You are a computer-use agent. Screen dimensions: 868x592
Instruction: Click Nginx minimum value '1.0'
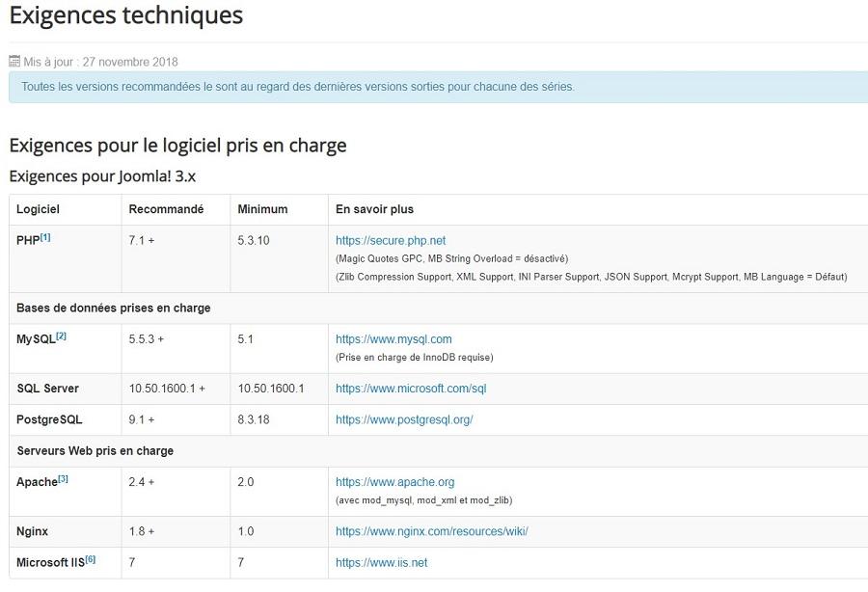pos(246,531)
